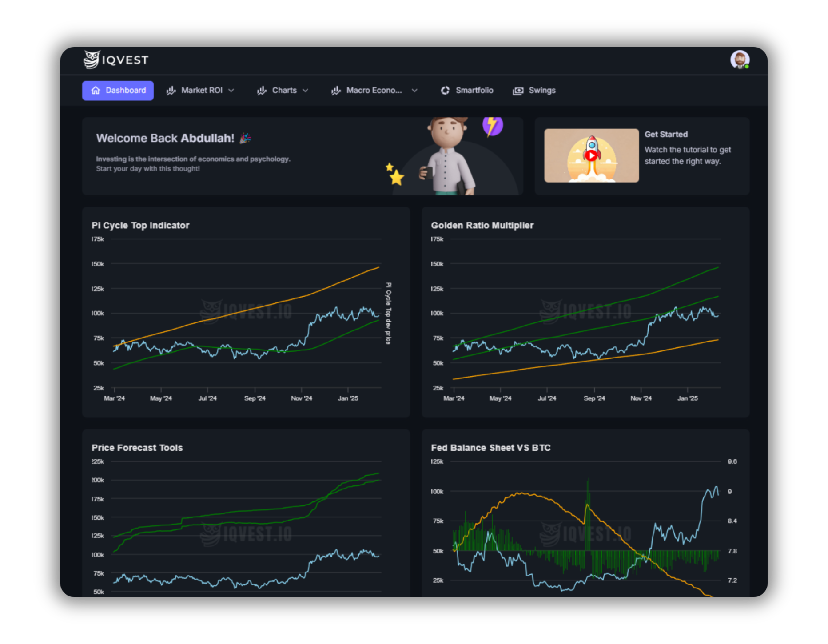Click the Swings banknote icon
Viewport: 828px width, 644px height.
[x=518, y=90]
